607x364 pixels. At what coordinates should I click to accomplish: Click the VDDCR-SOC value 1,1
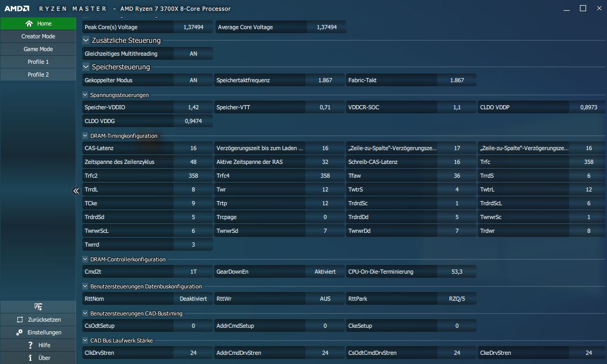tap(457, 107)
